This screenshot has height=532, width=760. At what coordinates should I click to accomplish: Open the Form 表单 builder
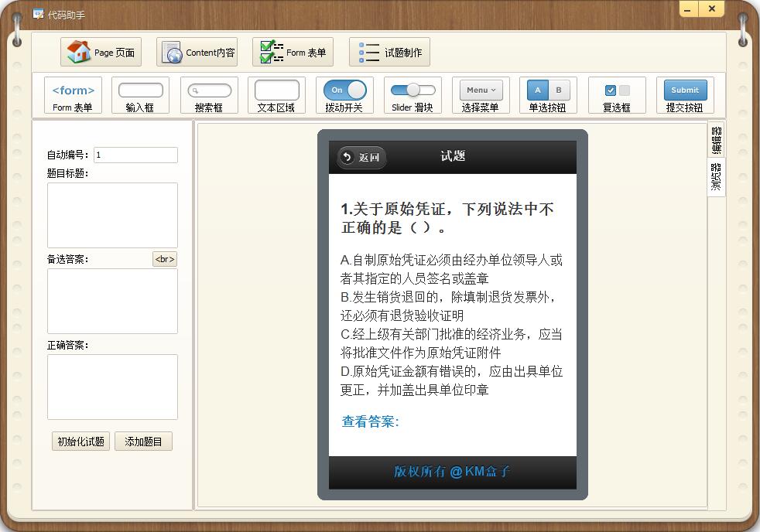tap(293, 52)
